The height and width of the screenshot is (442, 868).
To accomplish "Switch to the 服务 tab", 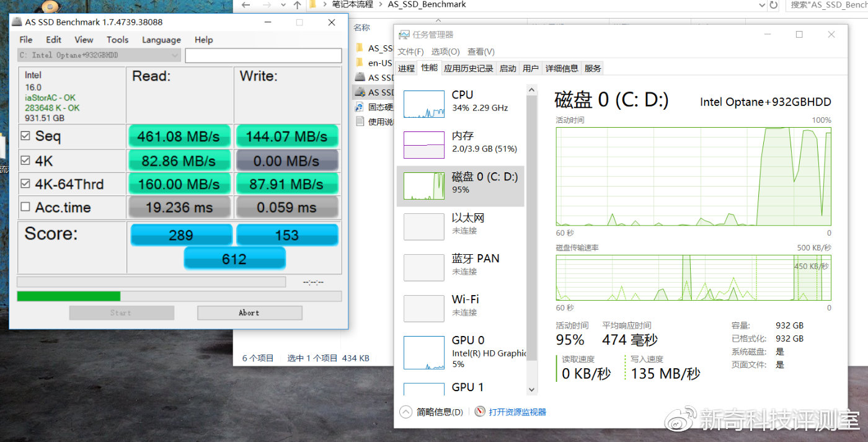I will click(x=593, y=68).
